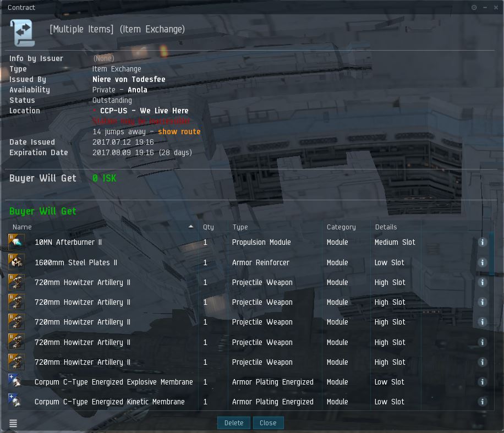Viewport: 504px width, 433px height.
Task: Show info for Corpum C-Type Energized Kinetic Membrane
Action: 482,402
